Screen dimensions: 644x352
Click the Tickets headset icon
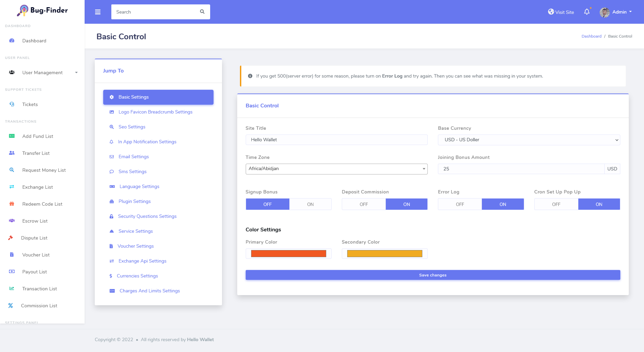coord(12,104)
